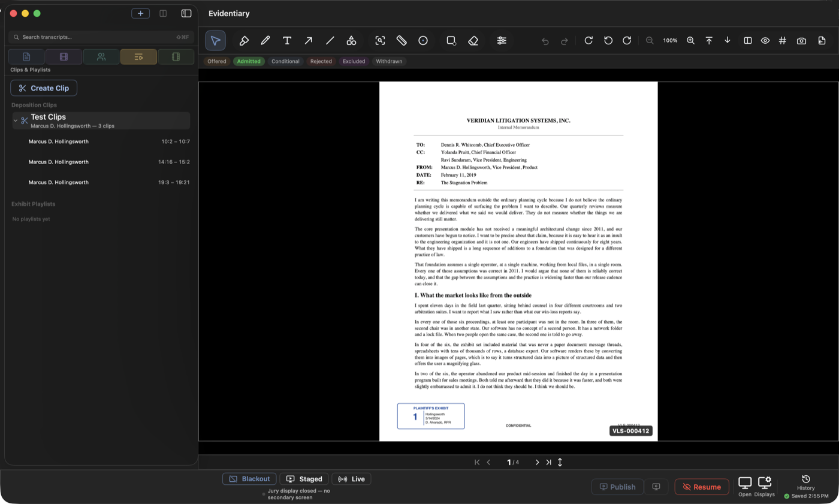Zoom out of the document
839x504 pixels.
point(650,40)
